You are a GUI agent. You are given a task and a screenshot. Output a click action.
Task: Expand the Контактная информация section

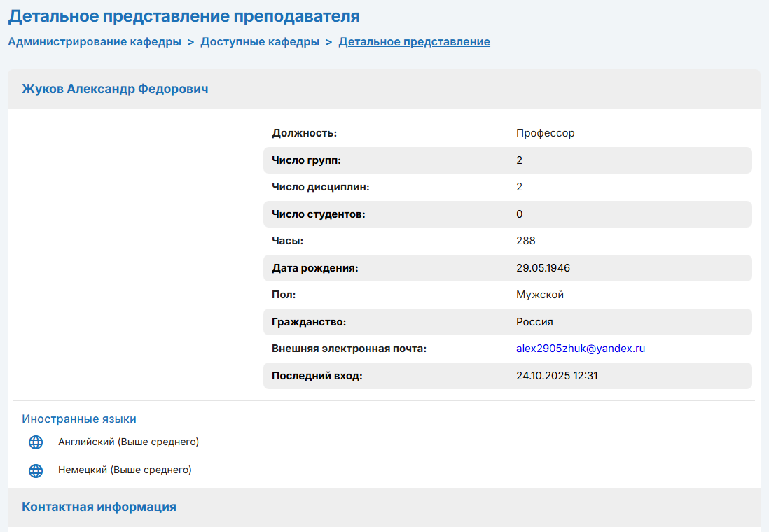[x=99, y=507]
